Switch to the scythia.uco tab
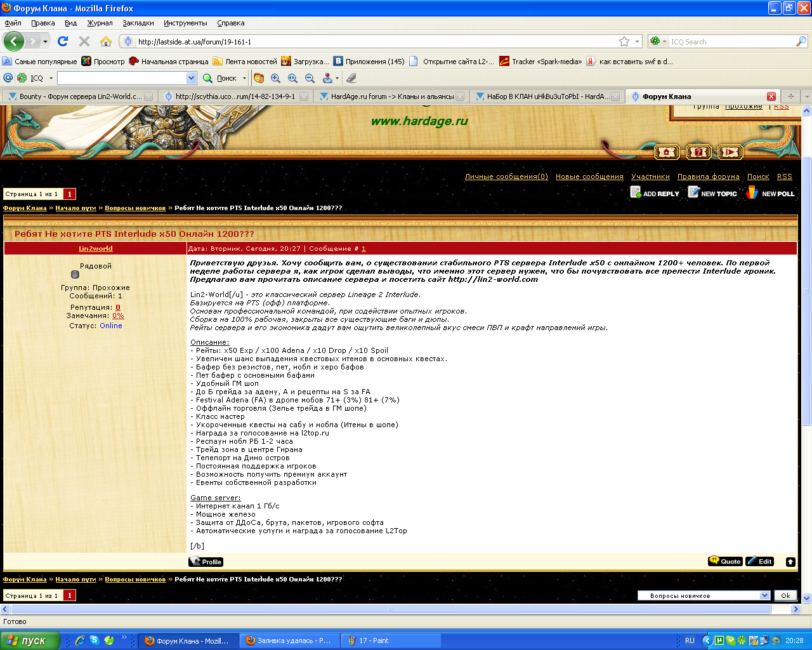Image resolution: width=812 pixels, height=650 pixels. (234, 96)
